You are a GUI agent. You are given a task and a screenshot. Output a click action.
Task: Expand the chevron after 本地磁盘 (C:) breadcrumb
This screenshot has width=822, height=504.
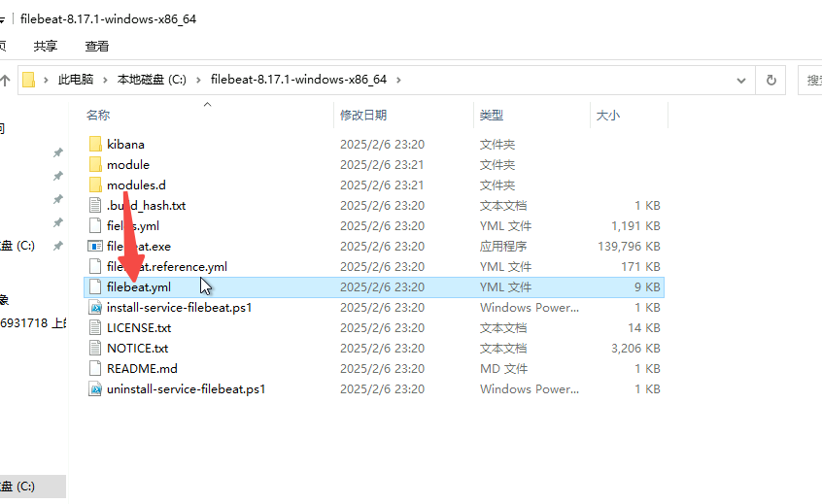point(198,81)
